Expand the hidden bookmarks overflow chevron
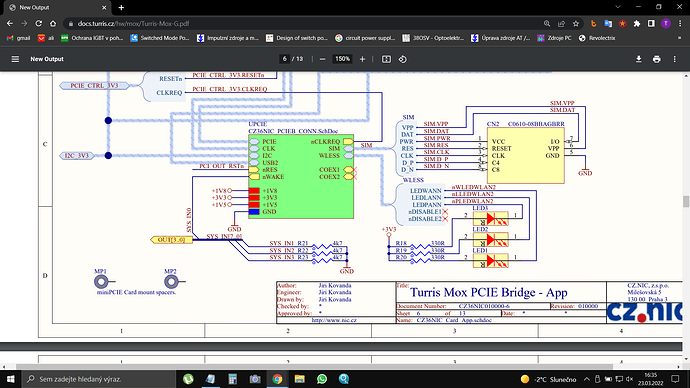This screenshot has width=690, height=388. (x=679, y=38)
